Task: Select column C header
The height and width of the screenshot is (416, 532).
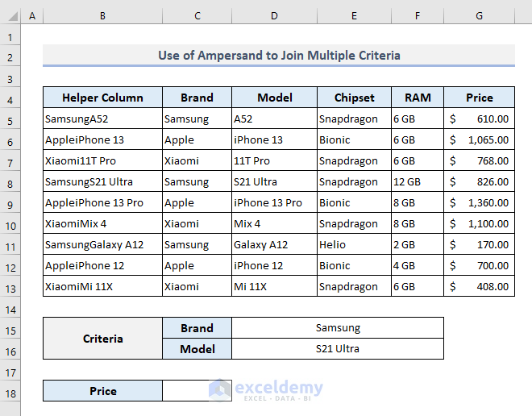Action: (197, 16)
